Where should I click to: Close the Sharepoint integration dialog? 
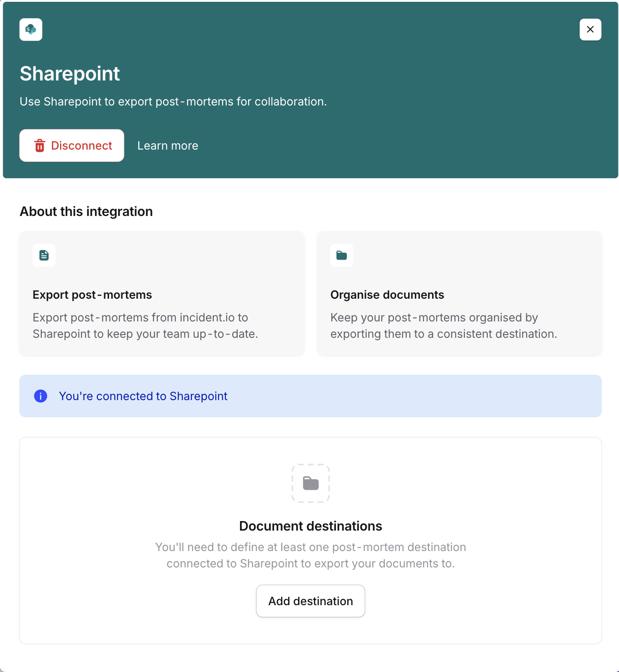point(590,30)
